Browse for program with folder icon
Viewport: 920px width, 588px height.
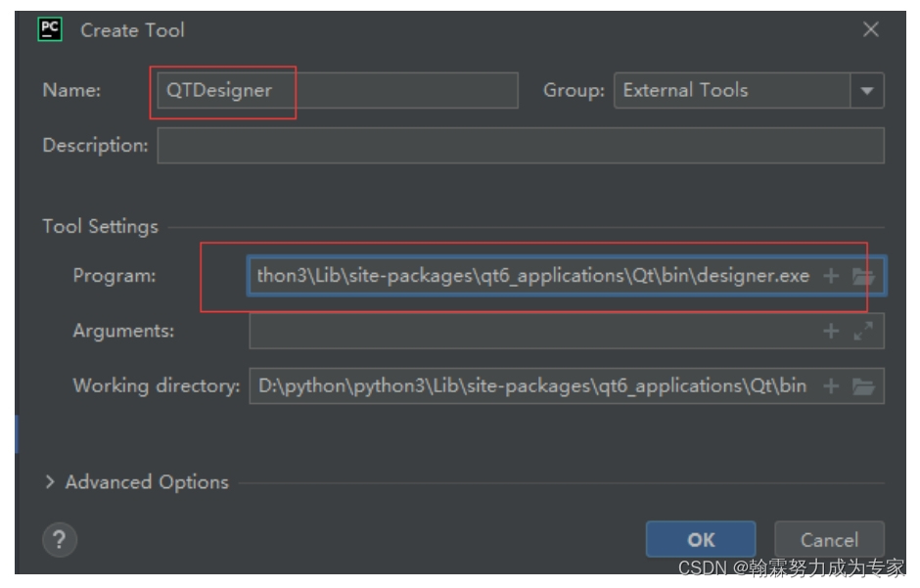point(863,276)
